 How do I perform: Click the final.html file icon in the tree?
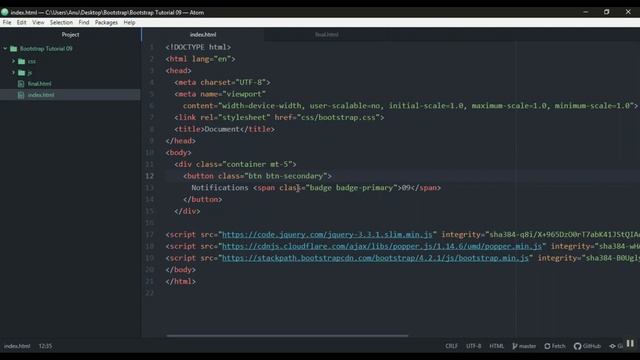[x=21, y=84]
